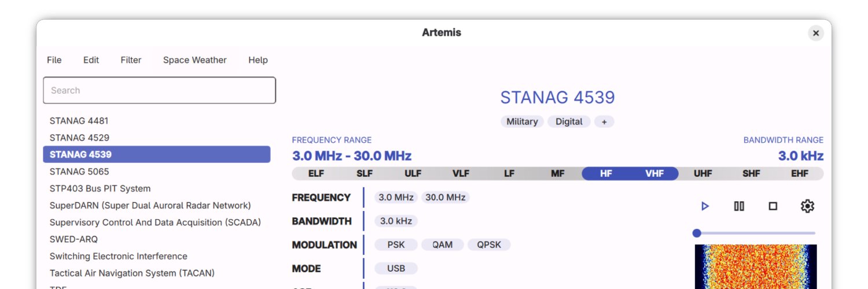Select Tactical Air Navigation System entry

[x=157, y=273]
